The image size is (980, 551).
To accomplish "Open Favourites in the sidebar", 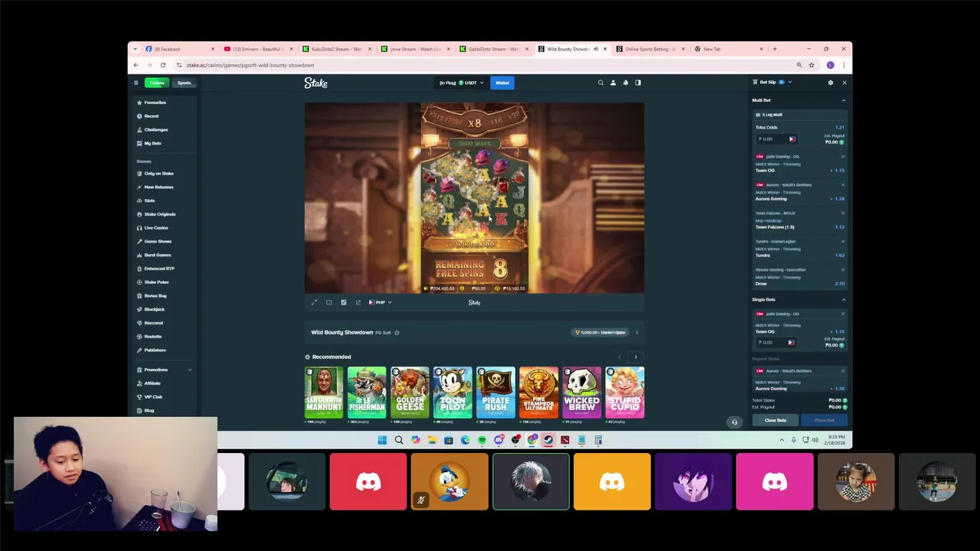I will 151,103.
